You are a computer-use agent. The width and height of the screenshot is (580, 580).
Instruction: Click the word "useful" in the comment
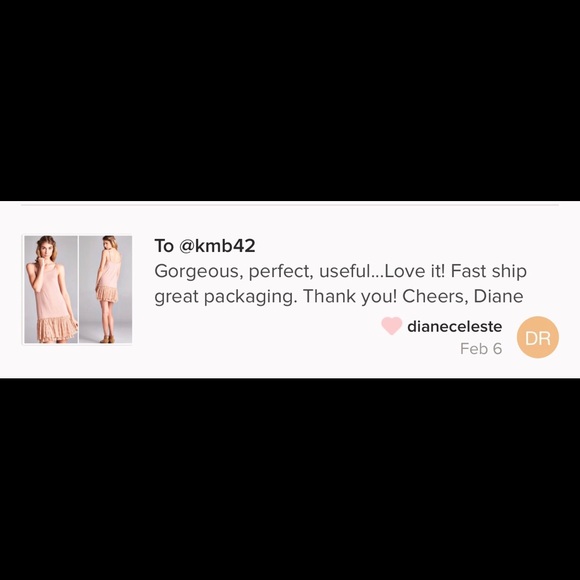[x=342, y=271]
